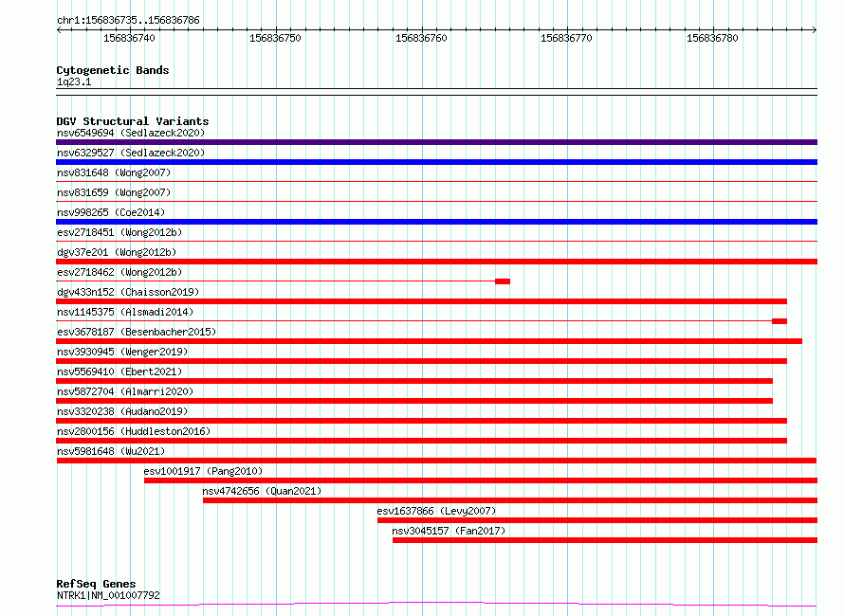Select the NTRK1|NM_001007792 gene label

108,595
